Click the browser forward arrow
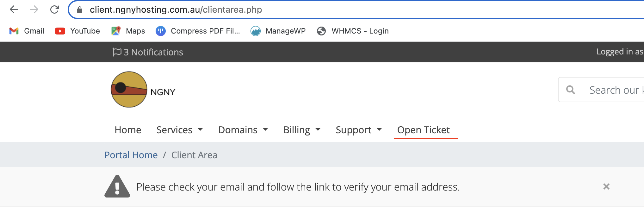 click(34, 10)
